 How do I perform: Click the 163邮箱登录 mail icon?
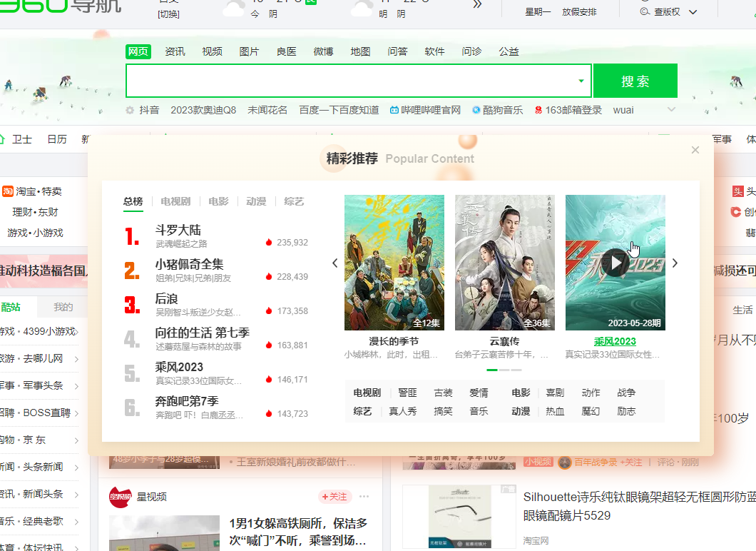coord(538,110)
